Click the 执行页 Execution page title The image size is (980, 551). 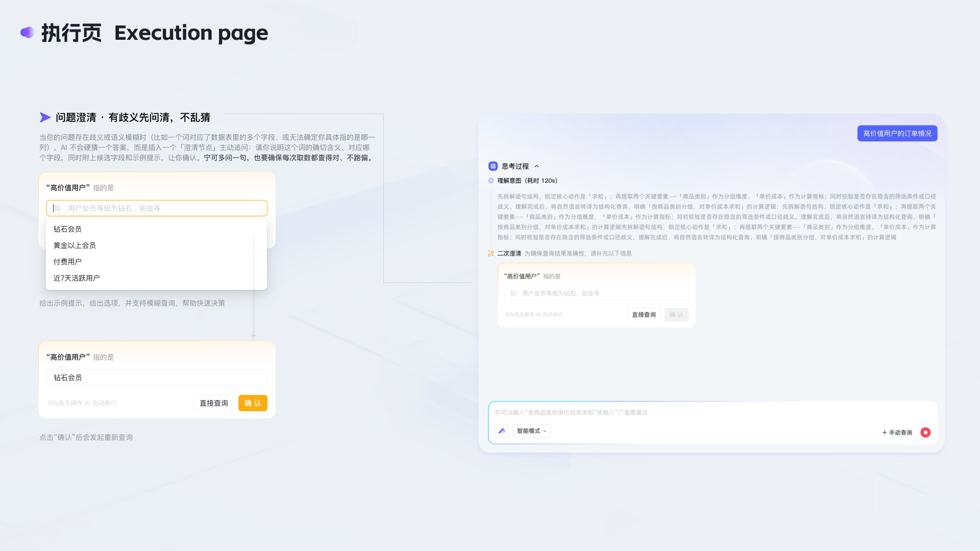[154, 33]
